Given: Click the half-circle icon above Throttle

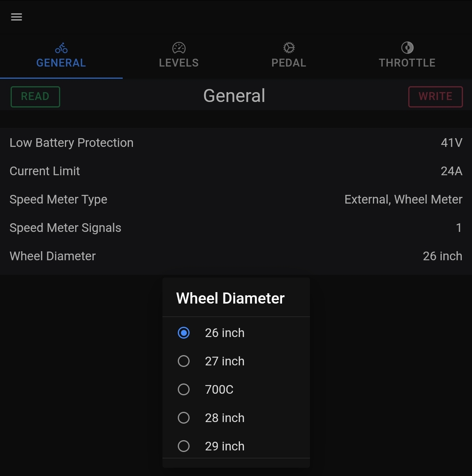Looking at the screenshot, I should click(407, 48).
